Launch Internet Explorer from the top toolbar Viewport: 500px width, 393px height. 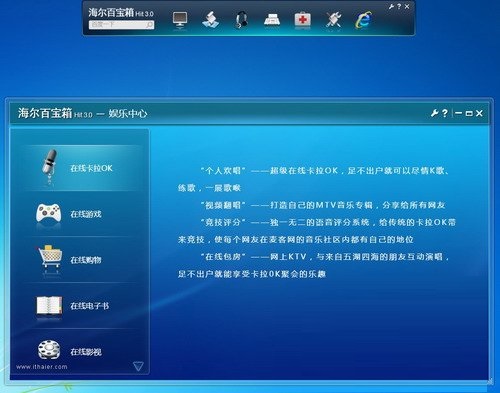coord(363,20)
